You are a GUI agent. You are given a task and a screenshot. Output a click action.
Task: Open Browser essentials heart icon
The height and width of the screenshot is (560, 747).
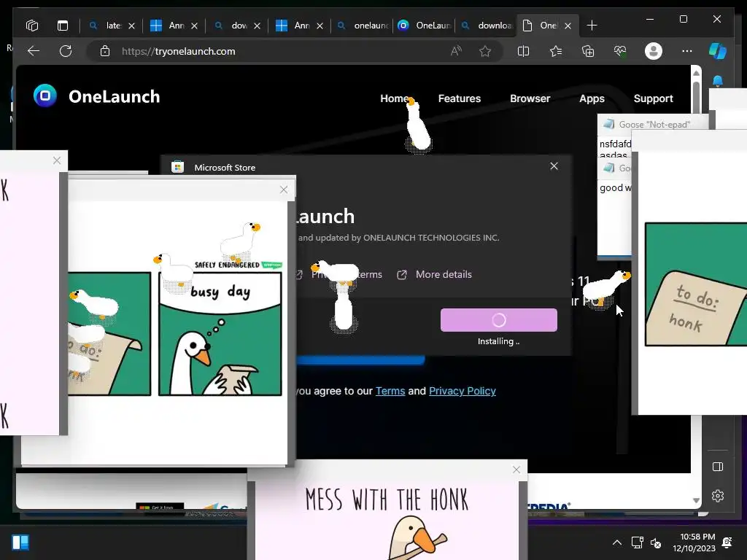(x=620, y=51)
